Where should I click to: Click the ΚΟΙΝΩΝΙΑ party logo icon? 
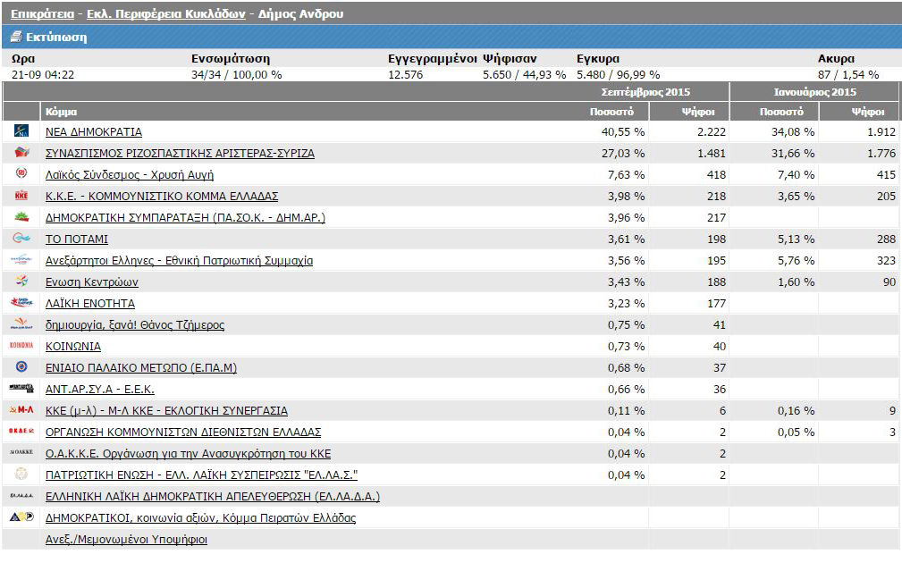[21, 346]
